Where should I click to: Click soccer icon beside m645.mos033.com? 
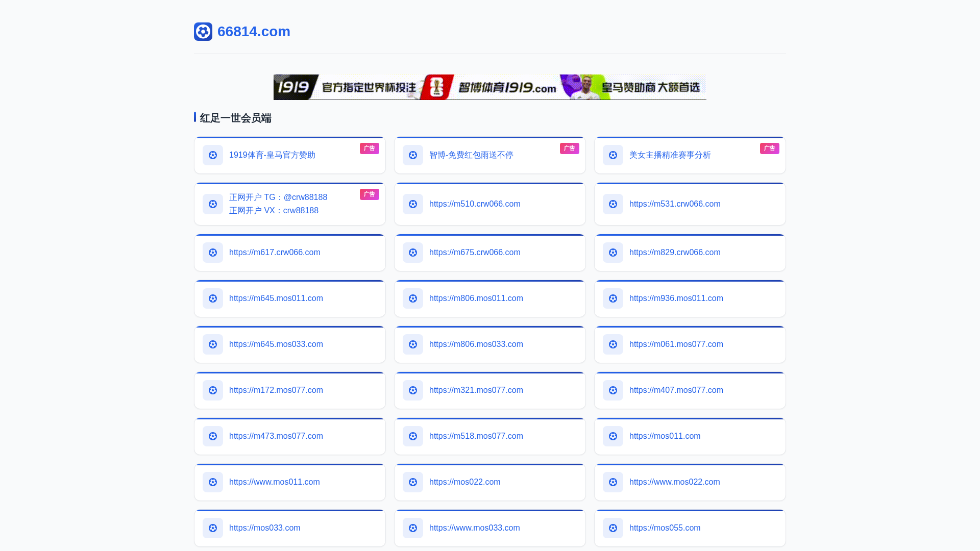coord(213,344)
